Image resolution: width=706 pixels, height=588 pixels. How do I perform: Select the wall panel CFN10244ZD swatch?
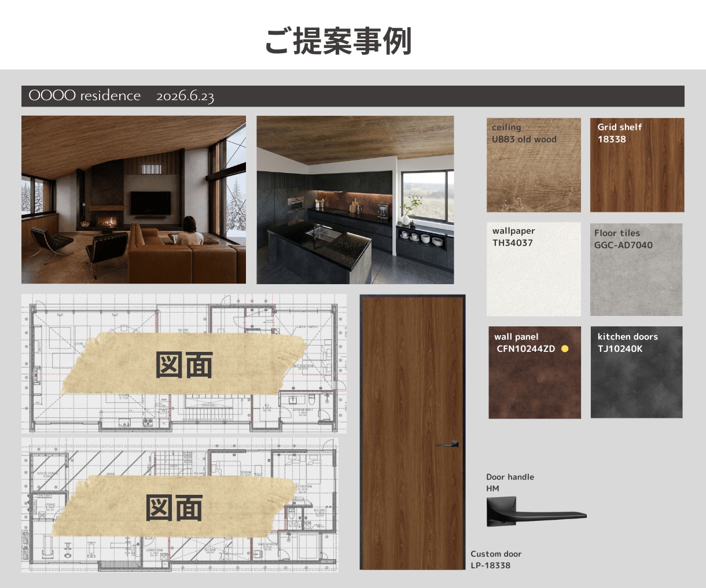(x=535, y=372)
